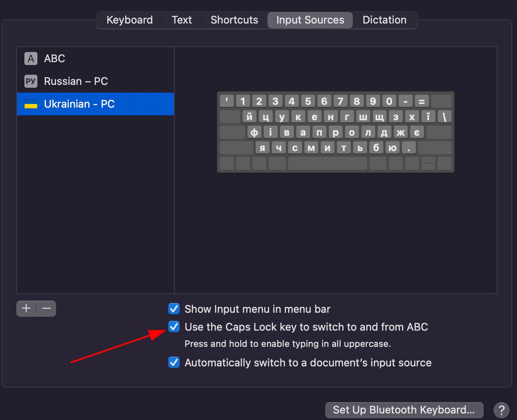Click the ф key on keyboard preview
517x420 pixels.
(x=254, y=132)
